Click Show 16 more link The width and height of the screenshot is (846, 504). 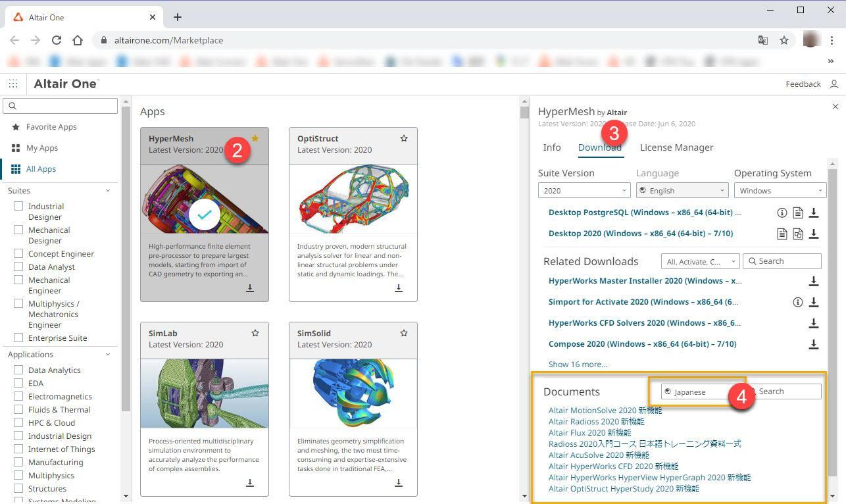(578, 365)
